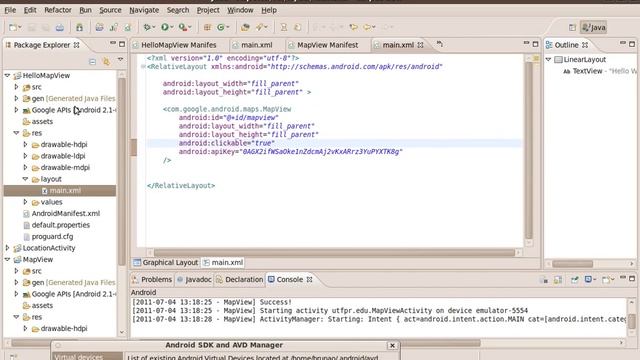Collapse the layout folder
This screenshot has width=640, height=360.
click(x=25, y=179)
